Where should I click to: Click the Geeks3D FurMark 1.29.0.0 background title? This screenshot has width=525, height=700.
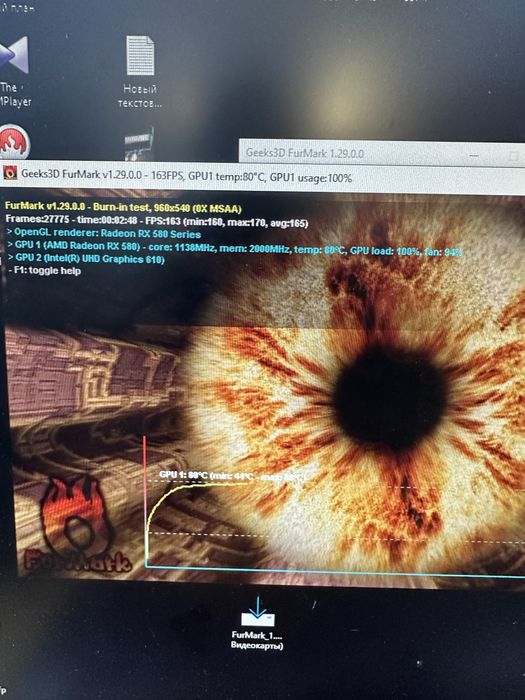click(x=305, y=153)
